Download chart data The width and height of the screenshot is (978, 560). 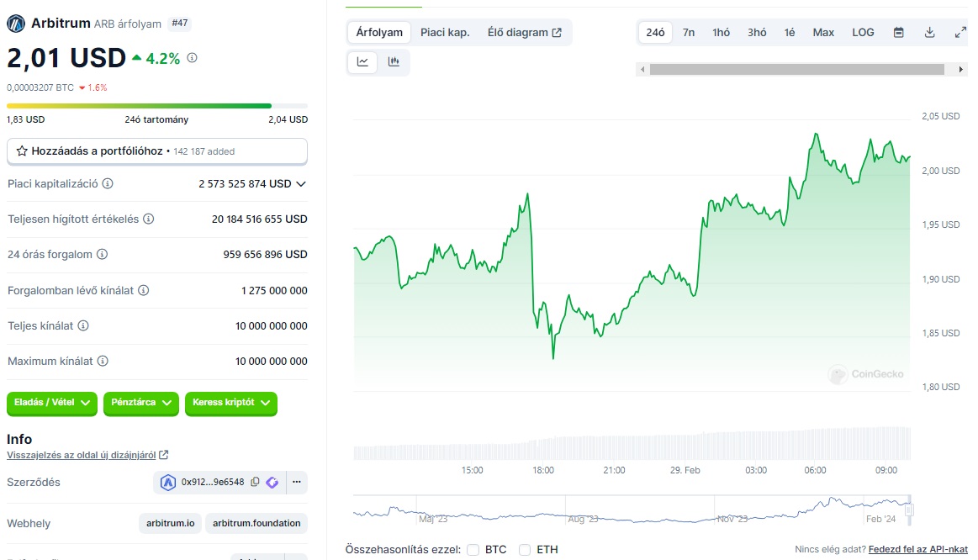929,33
